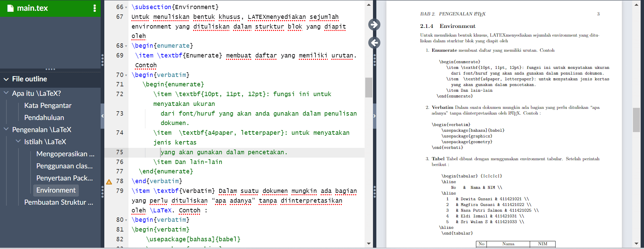
Task: Go to 'Apa itu \LaTeX?' in outline
Action: pyautogui.click(x=37, y=93)
